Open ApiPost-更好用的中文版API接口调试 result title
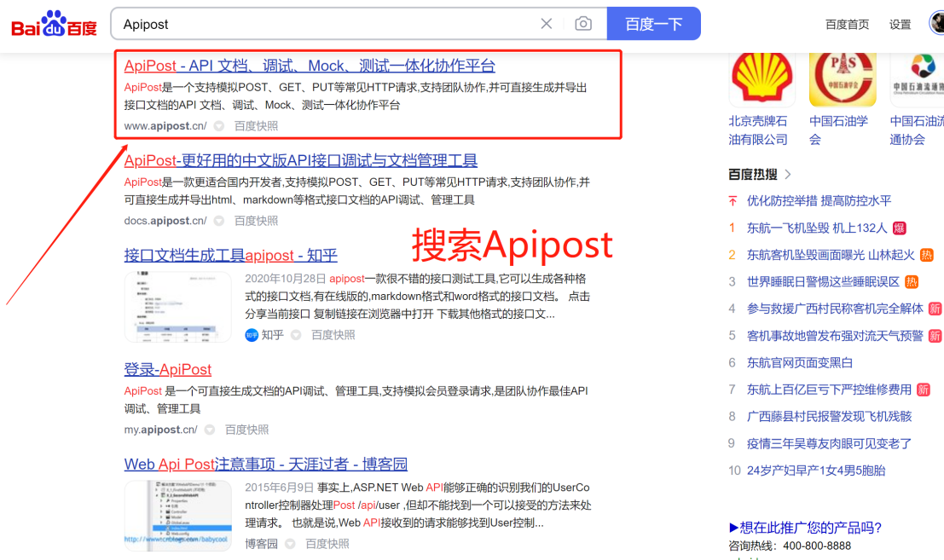Screen dimensions: 944x560 [x=300, y=160]
